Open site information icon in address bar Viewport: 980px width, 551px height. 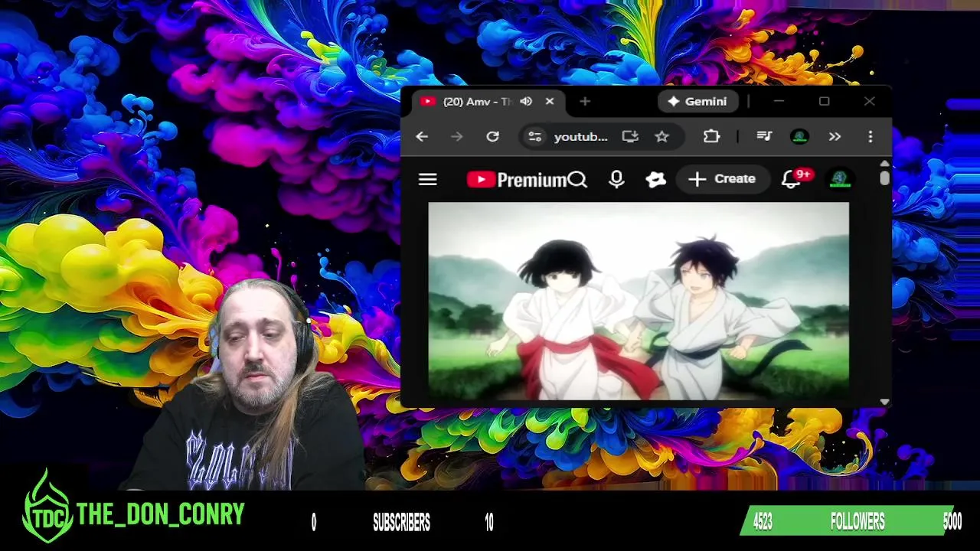pos(535,136)
